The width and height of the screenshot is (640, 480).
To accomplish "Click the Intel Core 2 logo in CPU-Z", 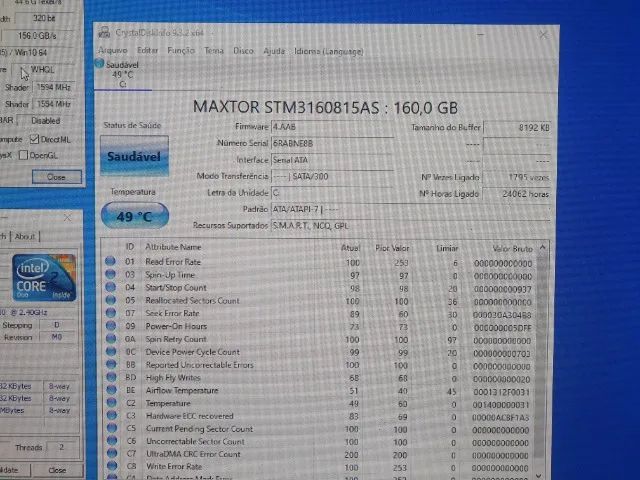I will [x=44, y=278].
